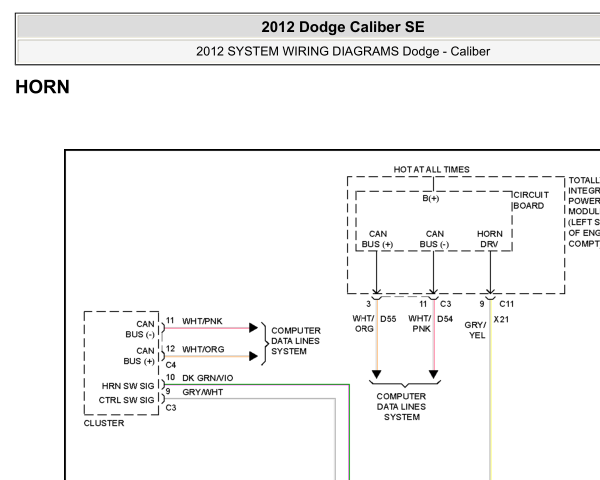Click WHT/ORG label at cluster pin 12
600x480 pixels.
(x=203, y=349)
